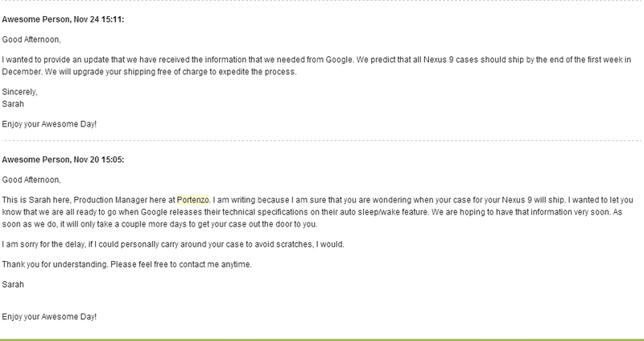Click the highlighted Portenzo word
This screenshot has width=644, height=341.
tap(193, 200)
